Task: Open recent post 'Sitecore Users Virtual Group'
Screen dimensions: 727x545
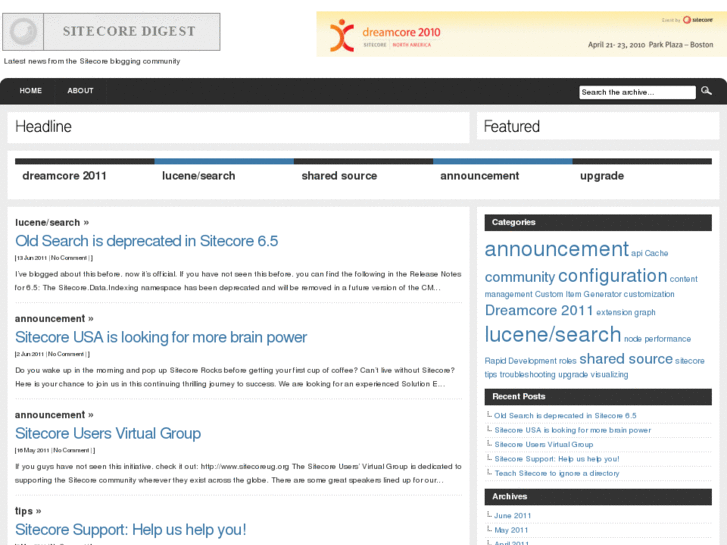Action: point(543,444)
